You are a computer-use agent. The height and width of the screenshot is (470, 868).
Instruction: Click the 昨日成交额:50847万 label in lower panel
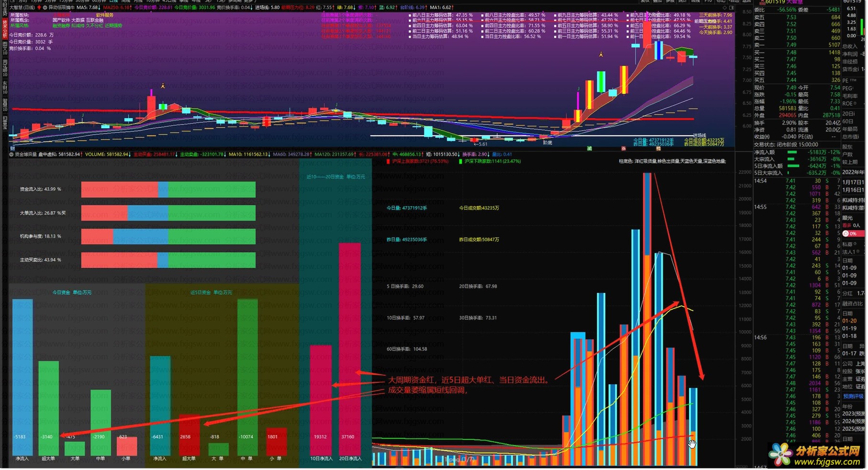tap(479, 239)
